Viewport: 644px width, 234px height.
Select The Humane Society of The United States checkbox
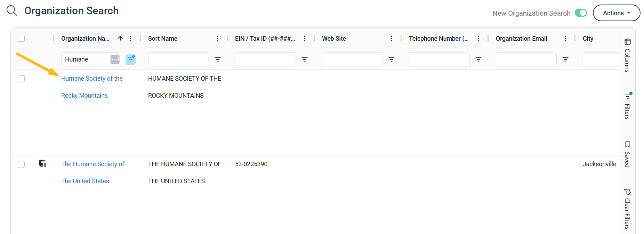[x=21, y=164]
